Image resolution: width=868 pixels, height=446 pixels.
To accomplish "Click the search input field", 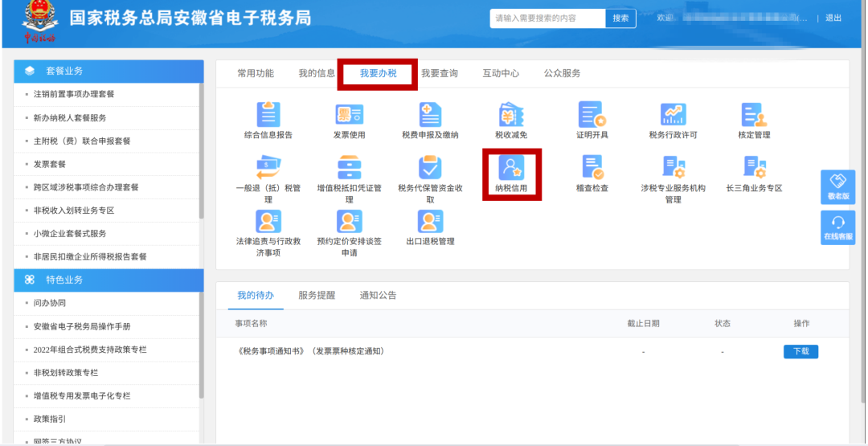I will pyautogui.click(x=547, y=18).
